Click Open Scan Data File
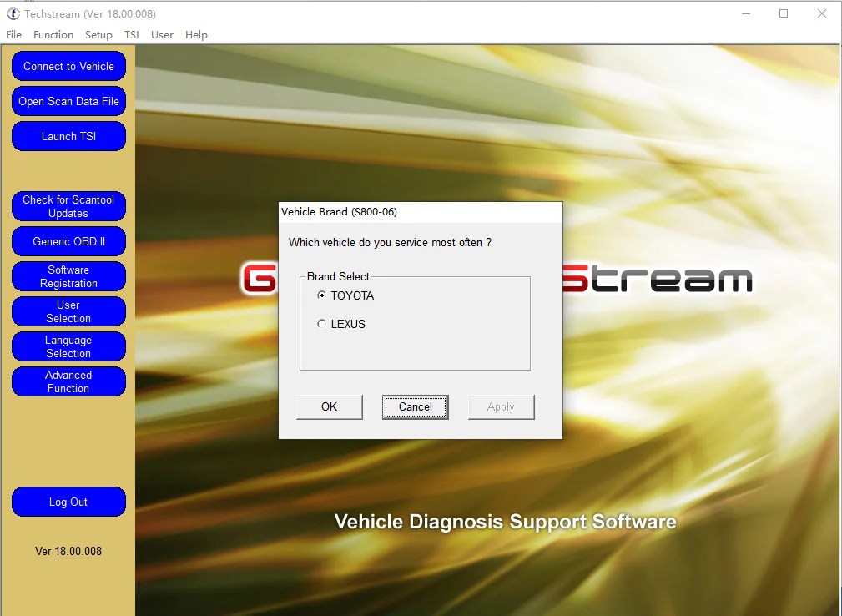 click(x=68, y=101)
